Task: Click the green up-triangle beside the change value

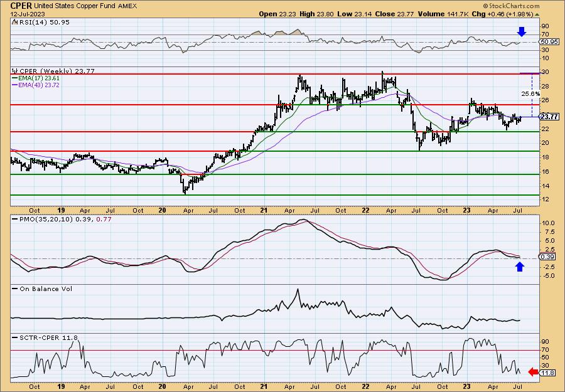Action: click(x=537, y=14)
